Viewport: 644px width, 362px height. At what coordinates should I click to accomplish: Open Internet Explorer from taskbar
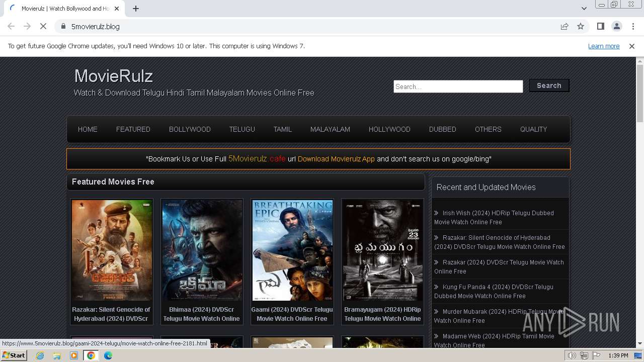coord(40,355)
